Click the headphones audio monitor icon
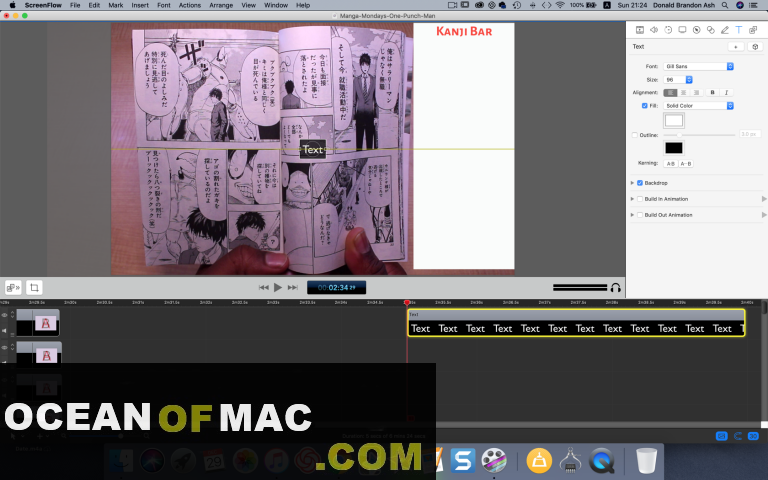This screenshot has height=480, width=768. point(616,288)
